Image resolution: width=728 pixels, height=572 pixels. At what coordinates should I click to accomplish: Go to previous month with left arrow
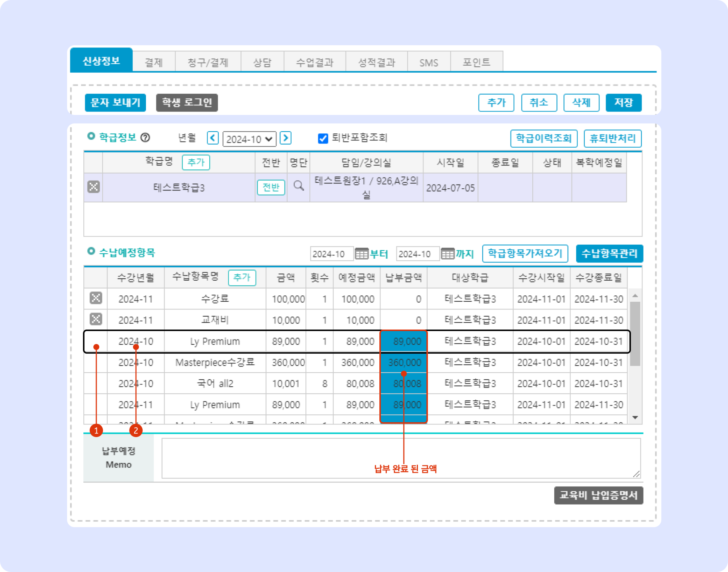[213, 138]
